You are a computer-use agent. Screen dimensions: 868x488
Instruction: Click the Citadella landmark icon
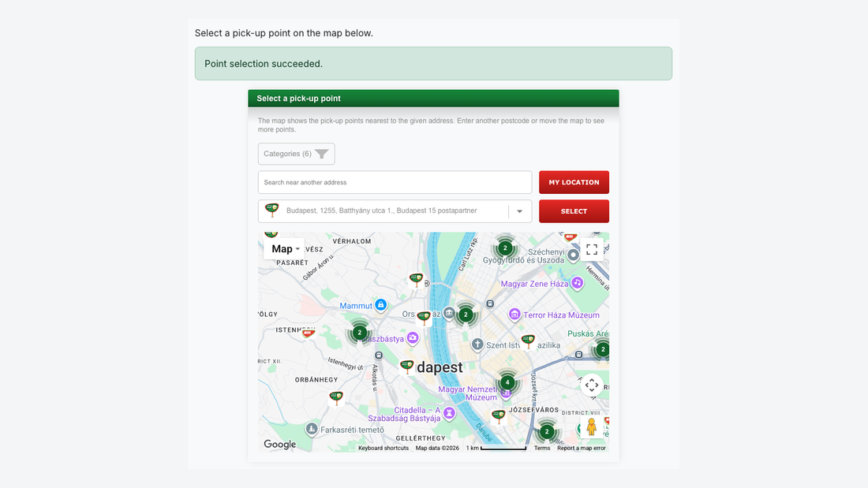[x=450, y=413]
